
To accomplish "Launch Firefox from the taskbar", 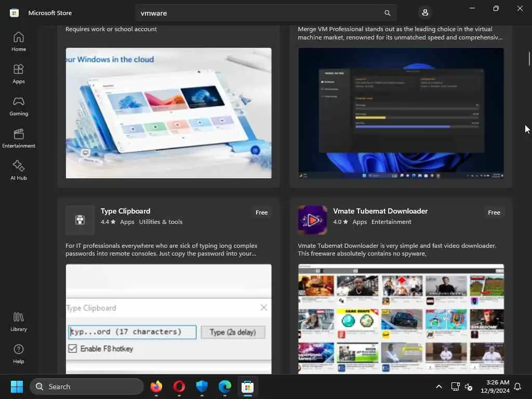I will coord(156,387).
